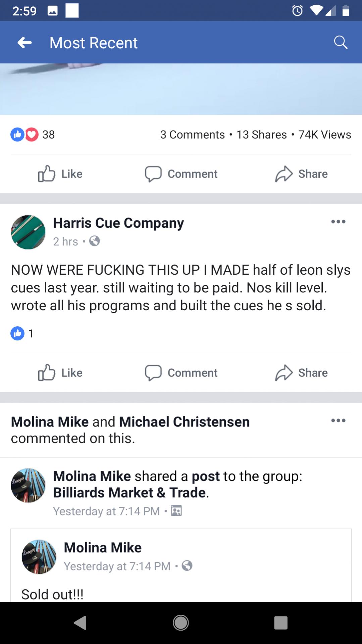Open options menu for Harris Cue Company post

coord(338,222)
